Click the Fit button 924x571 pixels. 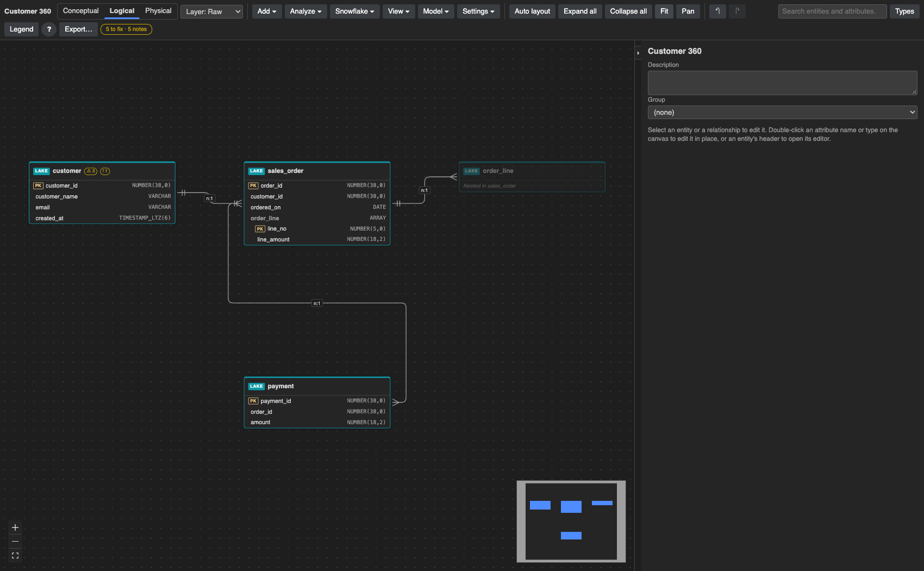[664, 11]
